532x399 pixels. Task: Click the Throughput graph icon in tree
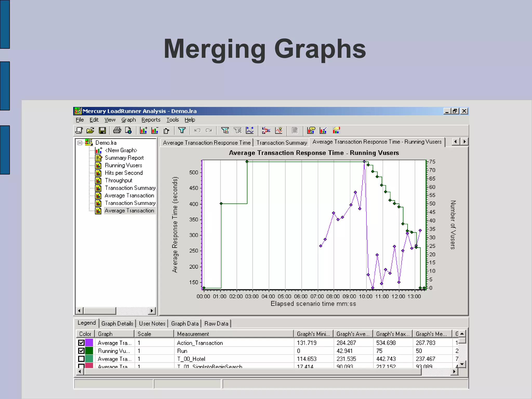pos(98,180)
